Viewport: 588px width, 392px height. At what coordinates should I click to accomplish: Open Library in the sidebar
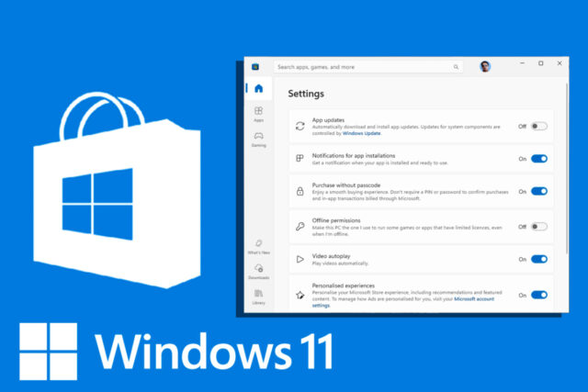(x=258, y=297)
